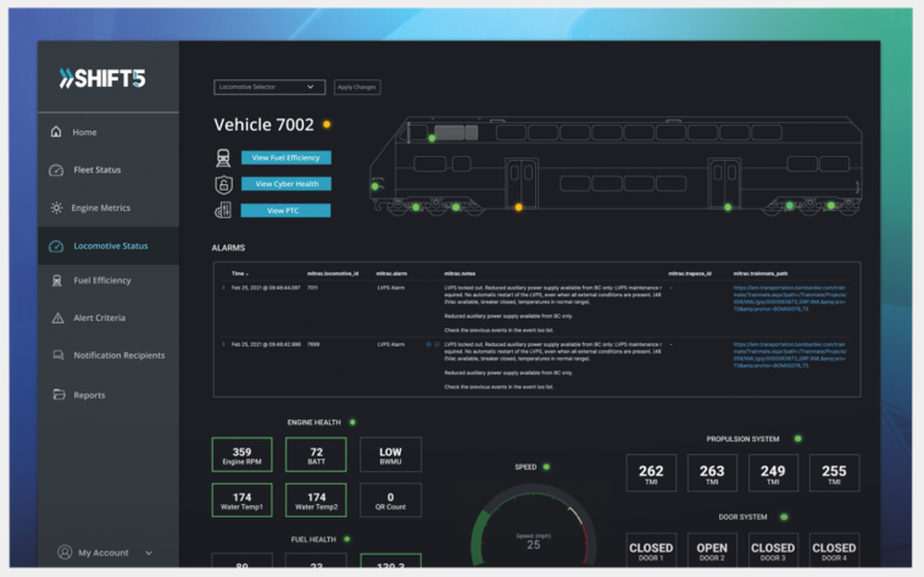Click the Fuel Efficiency train icon
The width and height of the screenshot is (924, 577).
point(57,280)
